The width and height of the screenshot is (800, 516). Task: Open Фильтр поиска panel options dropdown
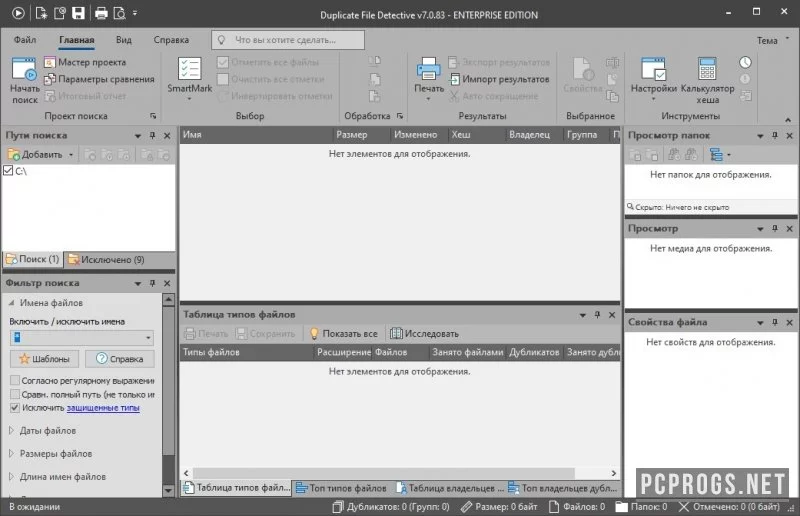point(138,283)
